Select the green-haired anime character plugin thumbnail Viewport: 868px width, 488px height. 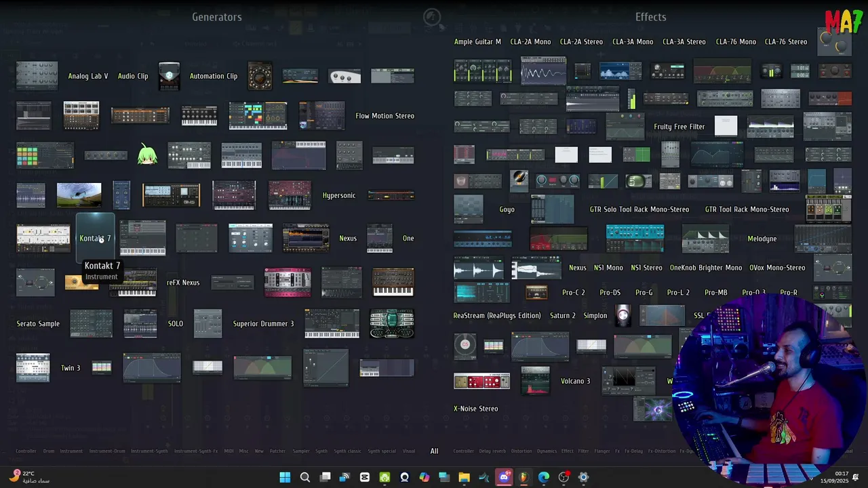(x=147, y=155)
